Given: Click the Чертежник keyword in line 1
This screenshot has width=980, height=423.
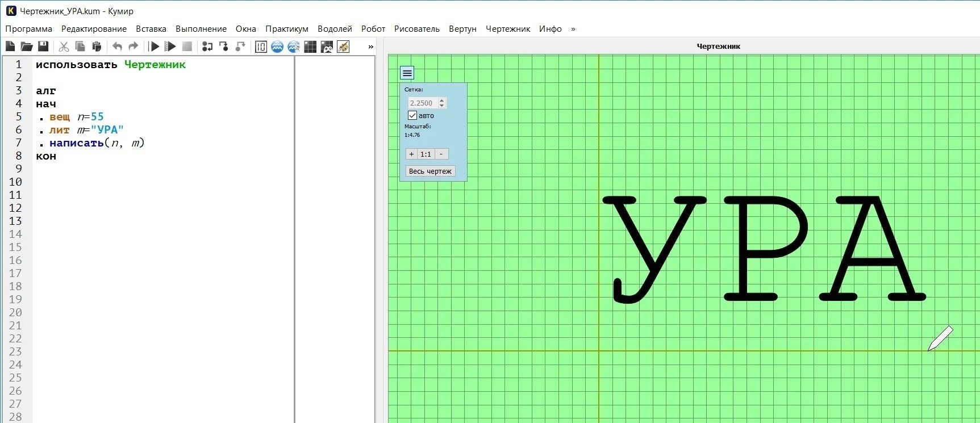Looking at the screenshot, I should [155, 65].
